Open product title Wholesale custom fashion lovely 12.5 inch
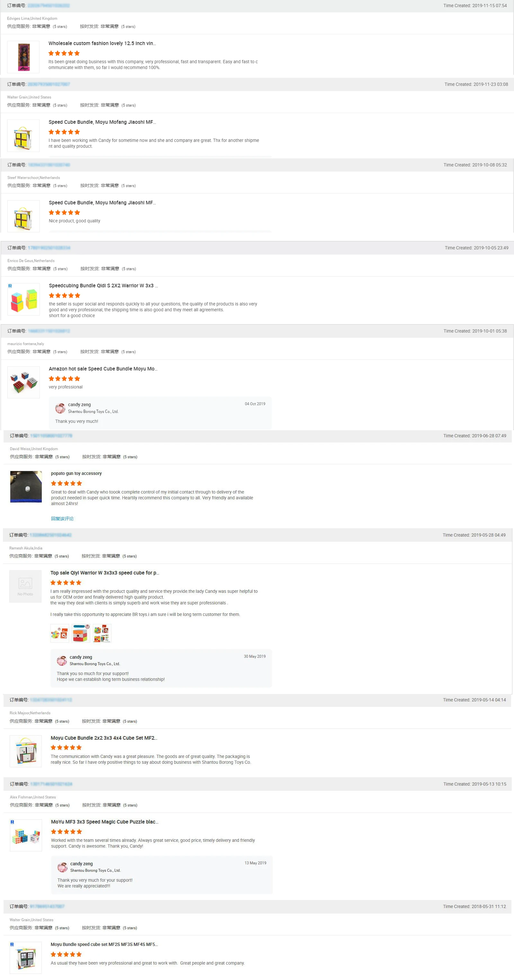Screen dimensions: 514x980 102,43
